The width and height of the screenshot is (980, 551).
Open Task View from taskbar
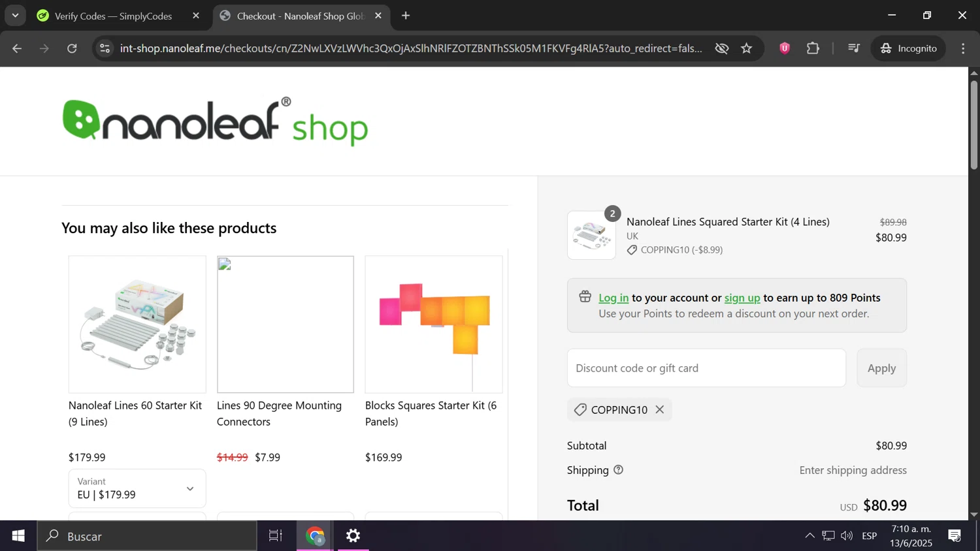point(276,536)
